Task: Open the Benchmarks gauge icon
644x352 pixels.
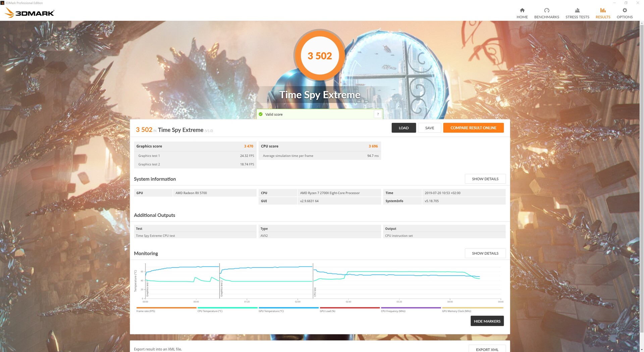Action: (546, 10)
